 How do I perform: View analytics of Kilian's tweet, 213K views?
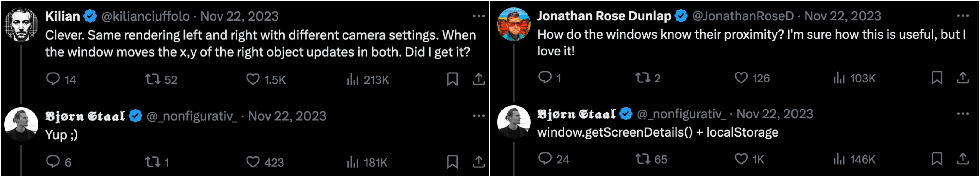pos(353,79)
